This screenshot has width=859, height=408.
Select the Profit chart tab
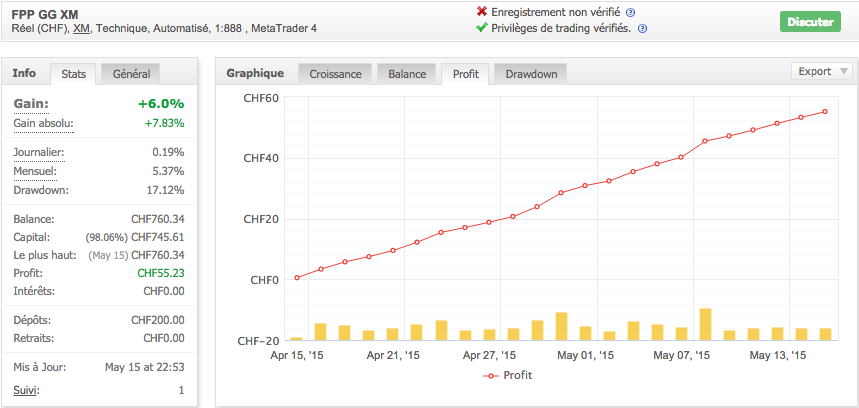(465, 74)
